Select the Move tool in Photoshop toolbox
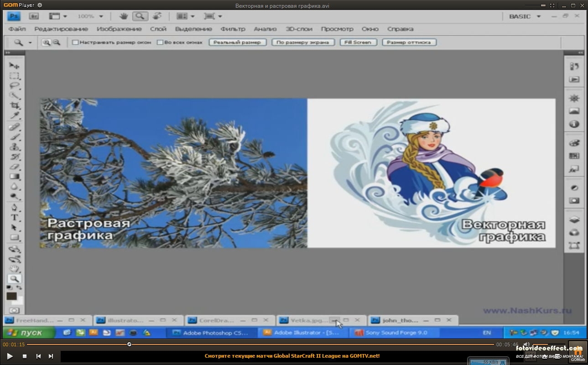The image size is (588, 365). point(15,66)
